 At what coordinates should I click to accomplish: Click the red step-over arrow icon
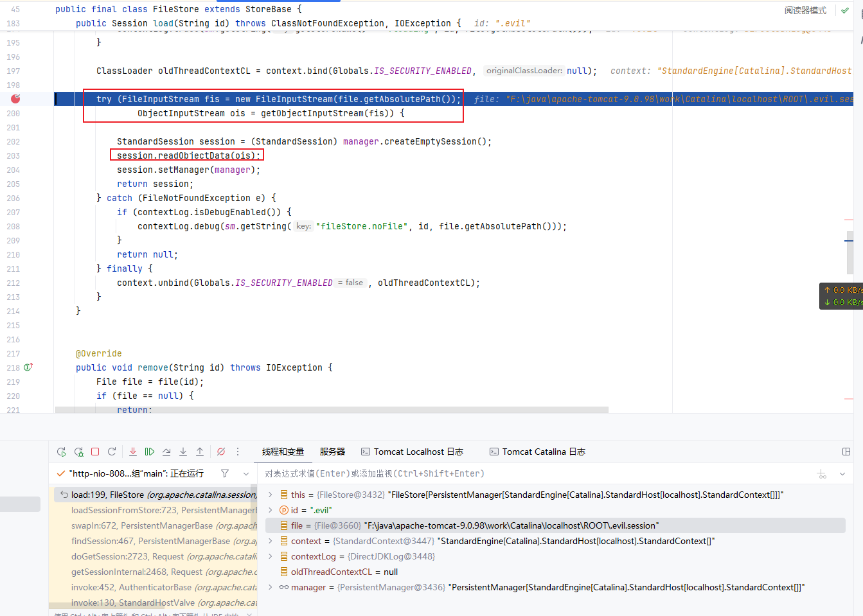(133, 452)
